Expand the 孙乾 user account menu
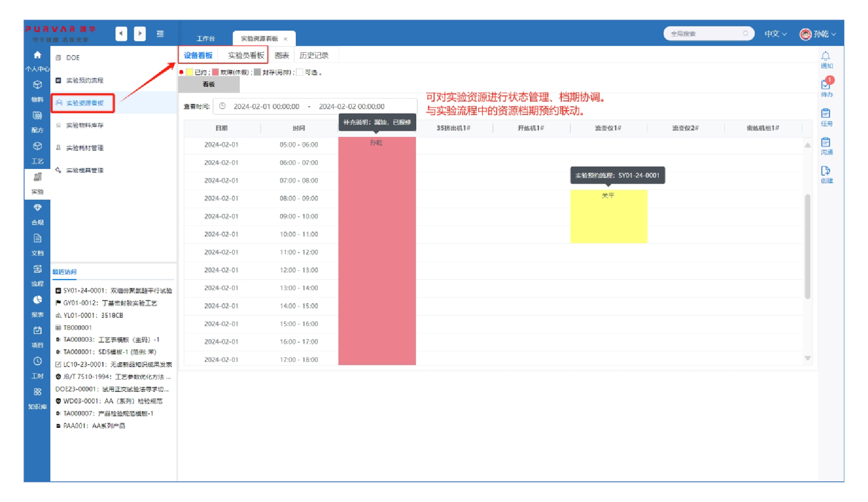 coord(818,33)
